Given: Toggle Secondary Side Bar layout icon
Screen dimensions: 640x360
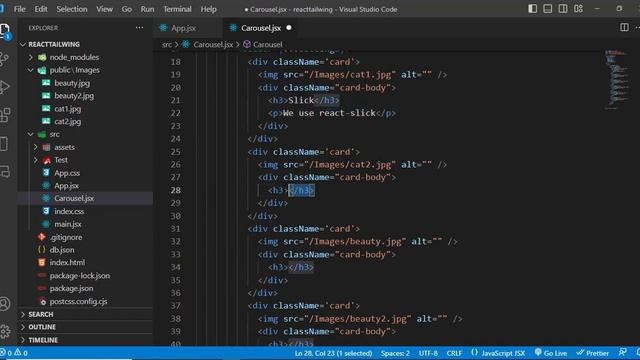Looking at the screenshot, I should click(x=563, y=9).
